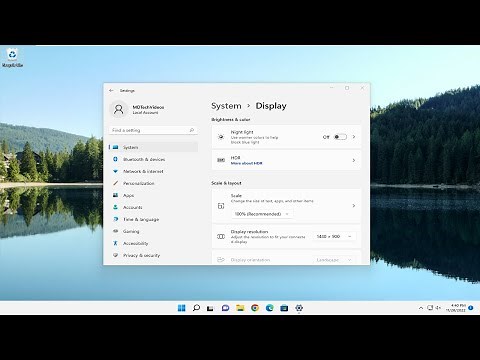This screenshot has height=360, width=480.
Task: Expand the Scale settings chevron
Action: coord(354,206)
